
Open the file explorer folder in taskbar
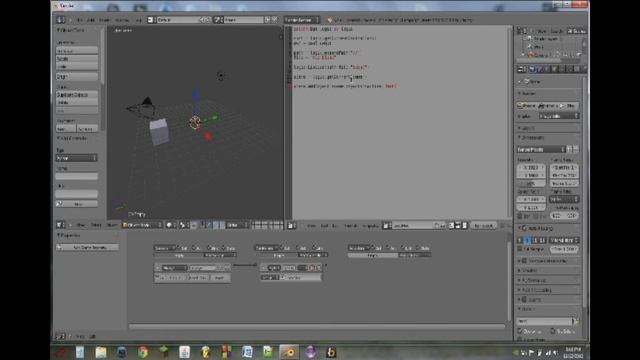coord(101,352)
